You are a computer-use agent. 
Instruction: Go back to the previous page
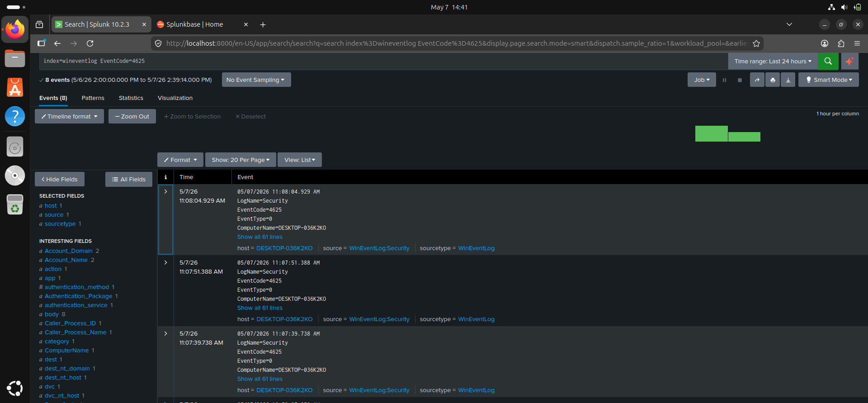[57, 43]
